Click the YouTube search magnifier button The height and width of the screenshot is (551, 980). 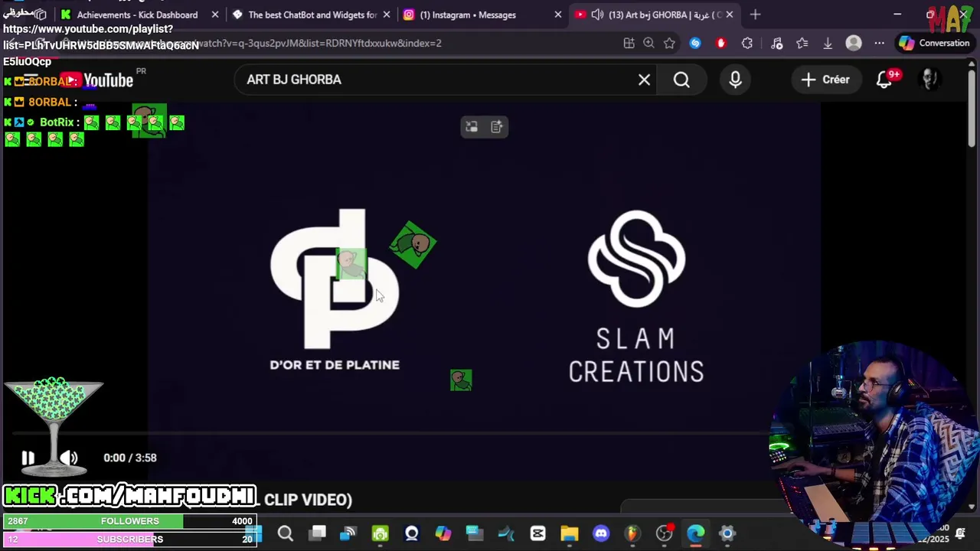pyautogui.click(x=681, y=80)
